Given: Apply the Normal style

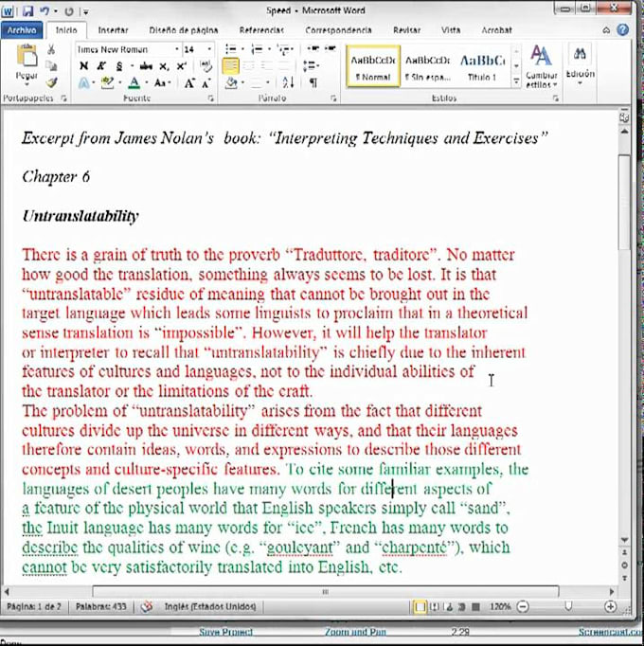Looking at the screenshot, I should tap(373, 66).
